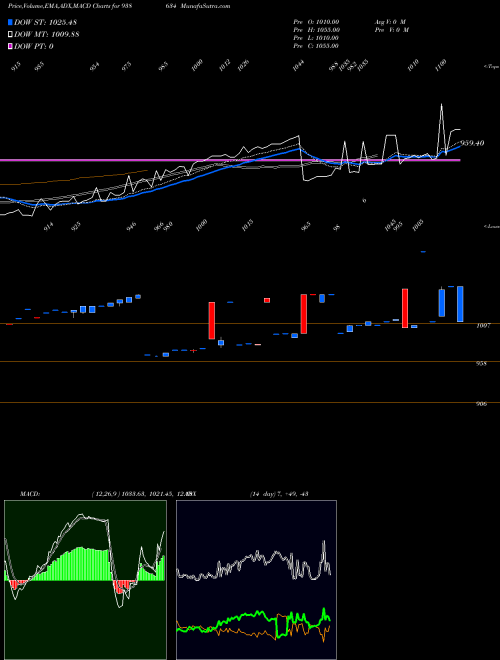Click the 'Pre O: 1010.00' value

(316, 22)
